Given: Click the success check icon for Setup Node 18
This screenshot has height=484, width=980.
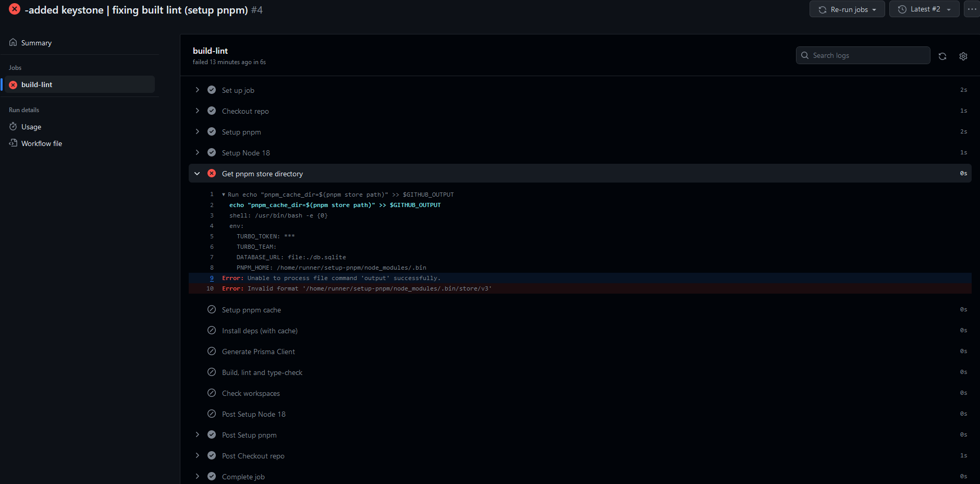Looking at the screenshot, I should 212,152.
